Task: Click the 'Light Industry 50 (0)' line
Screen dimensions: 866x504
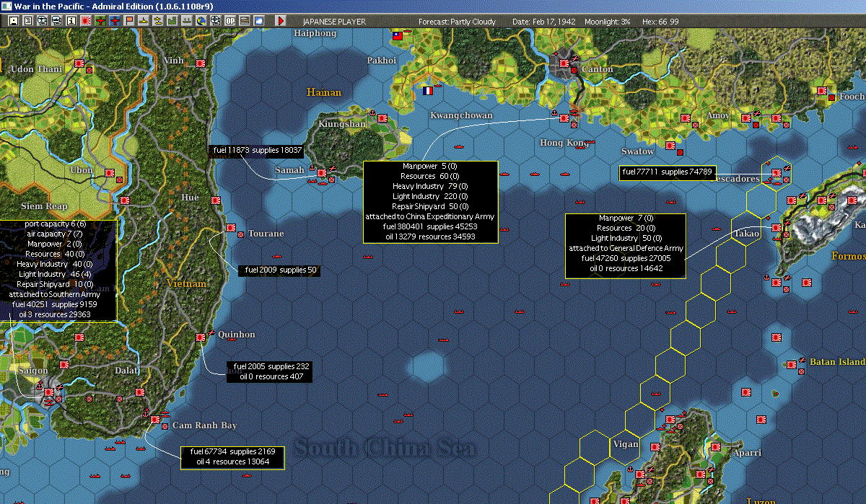Action: [626, 239]
